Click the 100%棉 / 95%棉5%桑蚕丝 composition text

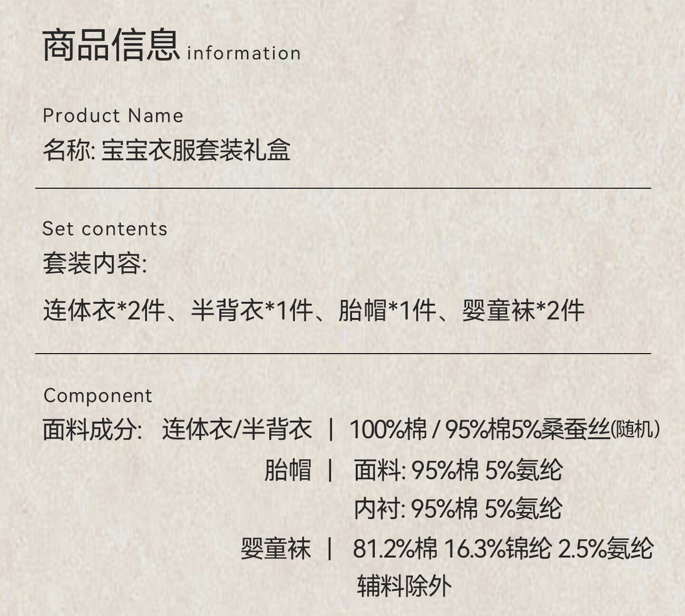[480, 430]
